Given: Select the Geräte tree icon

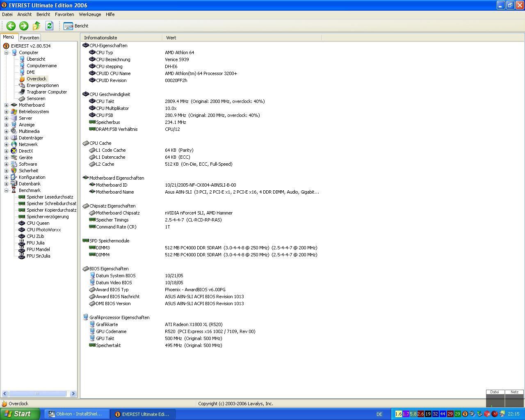Looking at the screenshot, I should click(14, 157).
